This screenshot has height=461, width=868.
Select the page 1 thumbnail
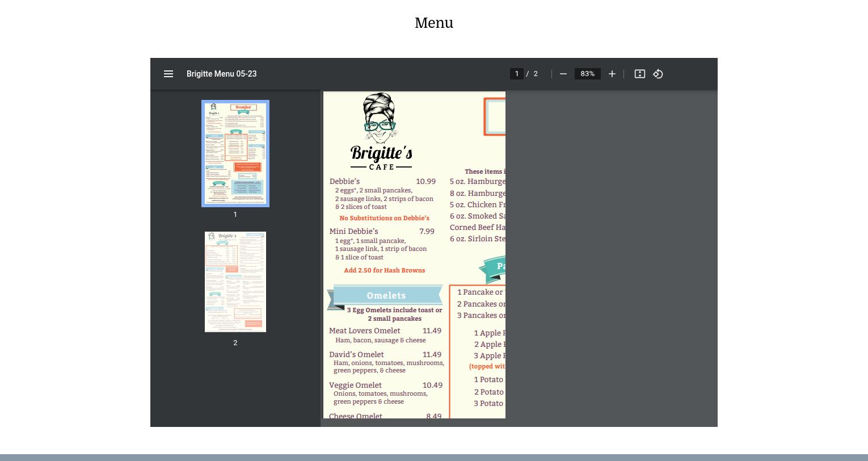(x=235, y=153)
